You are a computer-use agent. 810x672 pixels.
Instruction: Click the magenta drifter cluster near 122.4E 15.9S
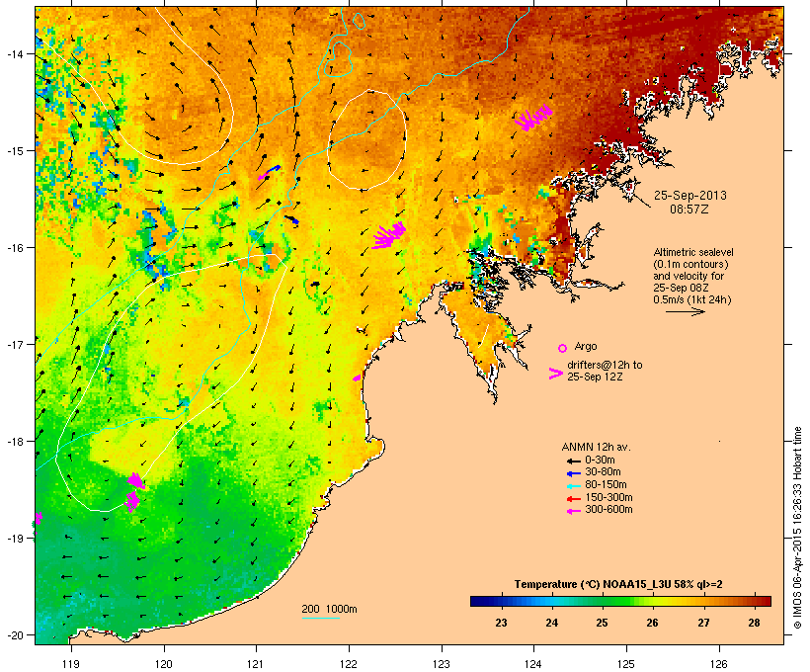coord(389,236)
